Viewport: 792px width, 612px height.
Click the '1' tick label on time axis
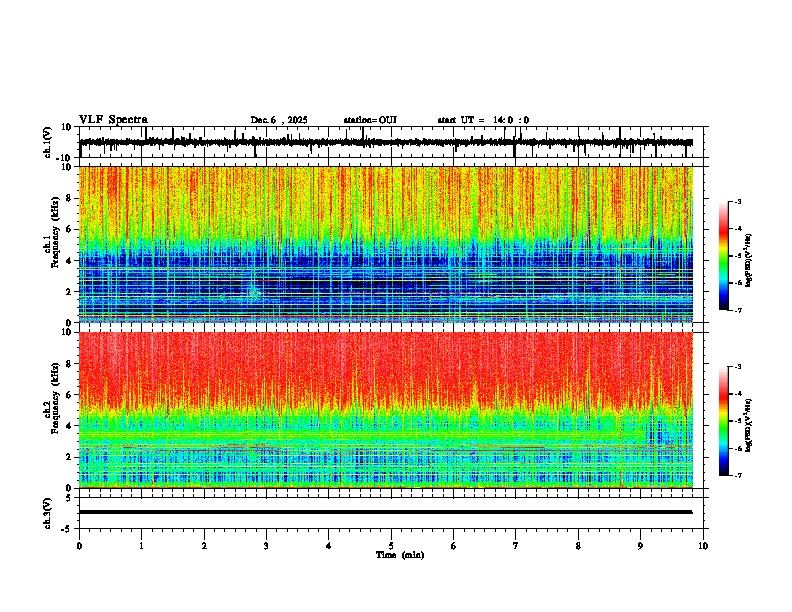(x=141, y=546)
